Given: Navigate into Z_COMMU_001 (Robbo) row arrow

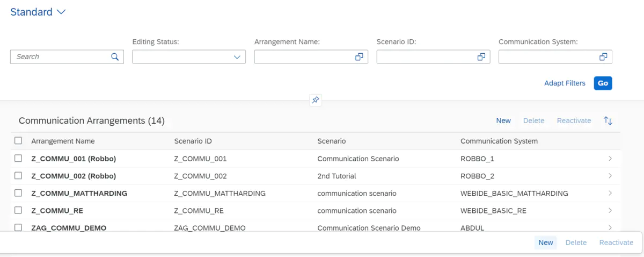Looking at the screenshot, I should 610,159.
